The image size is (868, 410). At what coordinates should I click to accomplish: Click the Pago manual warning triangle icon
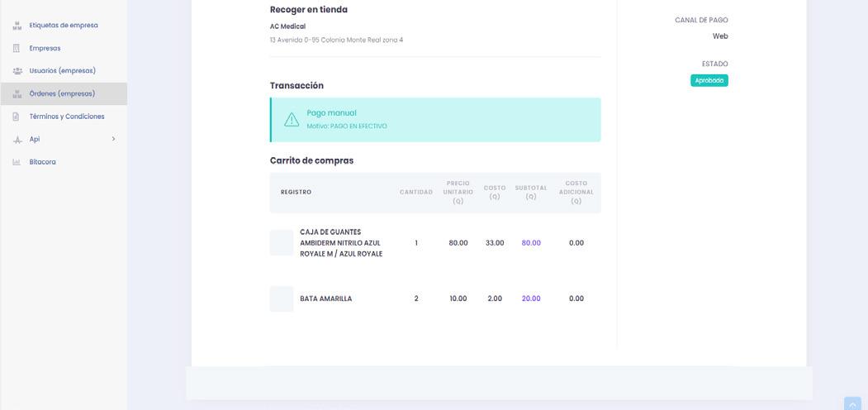(x=292, y=119)
